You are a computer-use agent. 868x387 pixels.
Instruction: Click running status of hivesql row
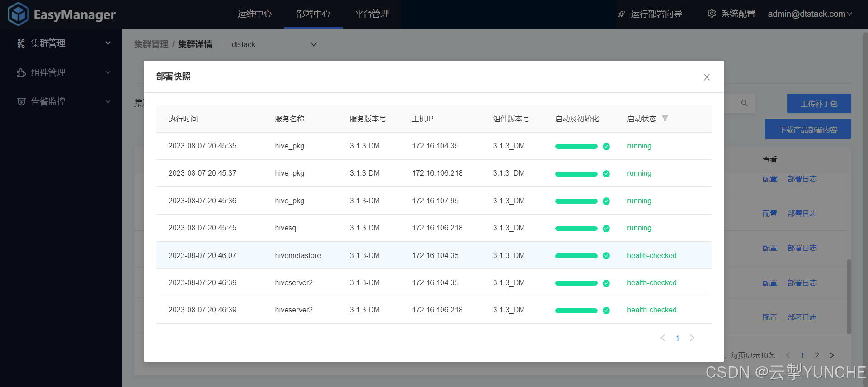[x=639, y=228]
